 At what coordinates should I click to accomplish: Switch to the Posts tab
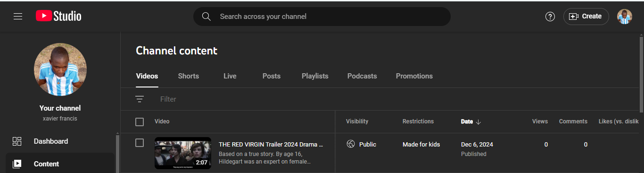tap(272, 76)
